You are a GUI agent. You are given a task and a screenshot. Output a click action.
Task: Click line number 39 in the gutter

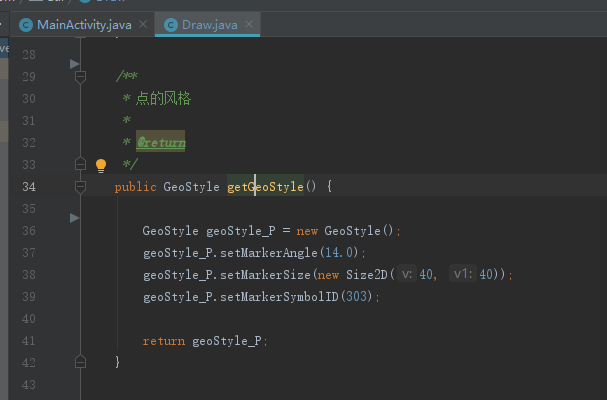point(29,297)
